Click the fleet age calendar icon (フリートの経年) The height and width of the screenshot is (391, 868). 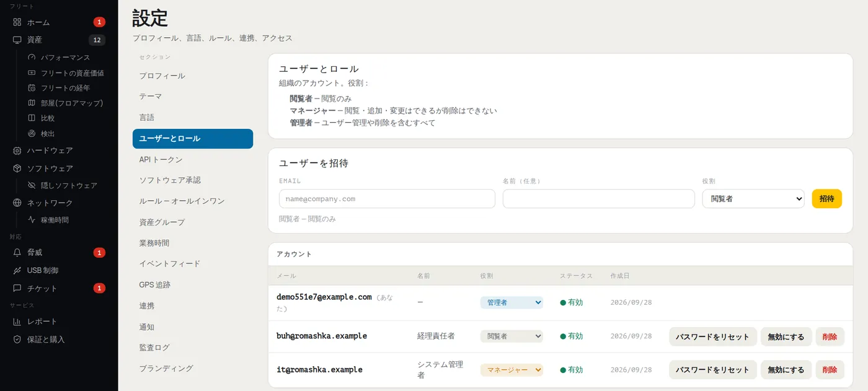(x=32, y=87)
